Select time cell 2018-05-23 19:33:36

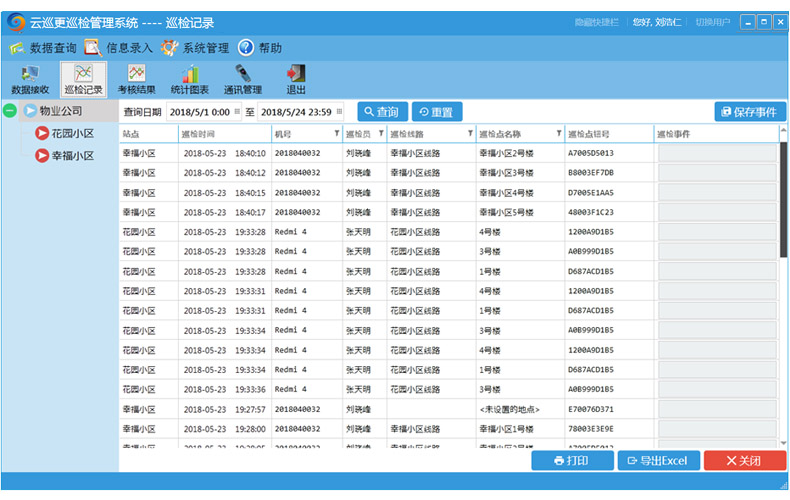pyautogui.click(x=224, y=390)
